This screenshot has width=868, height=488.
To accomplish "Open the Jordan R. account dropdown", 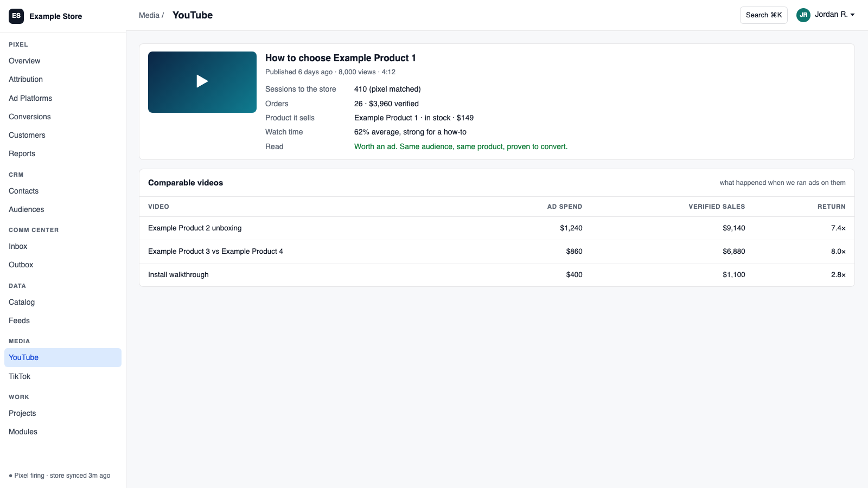I will tap(826, 15).
